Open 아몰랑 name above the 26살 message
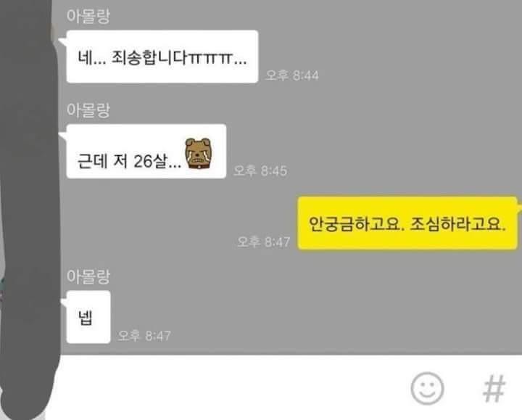The image size is (522, 420). tap(88, 110)
